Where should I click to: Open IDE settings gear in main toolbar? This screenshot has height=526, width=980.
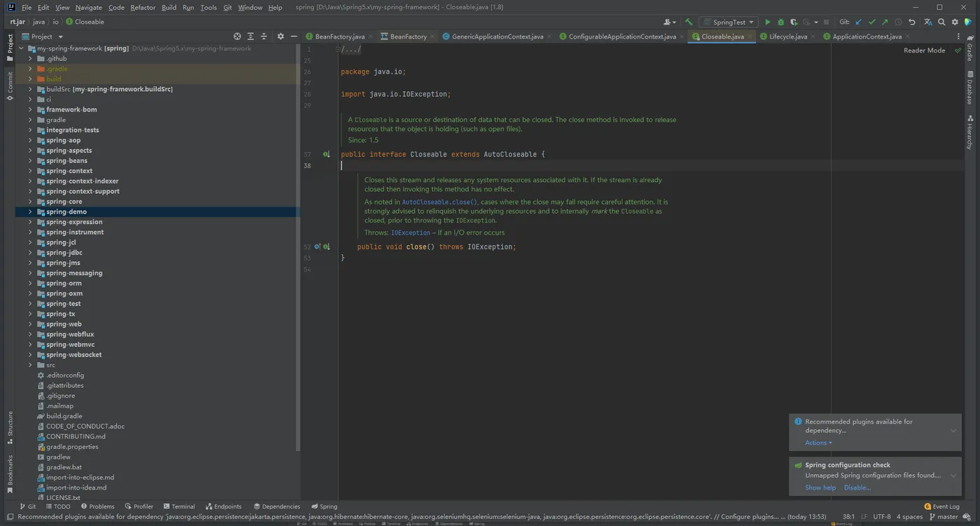pyautogui.click(x=955, y=22)
